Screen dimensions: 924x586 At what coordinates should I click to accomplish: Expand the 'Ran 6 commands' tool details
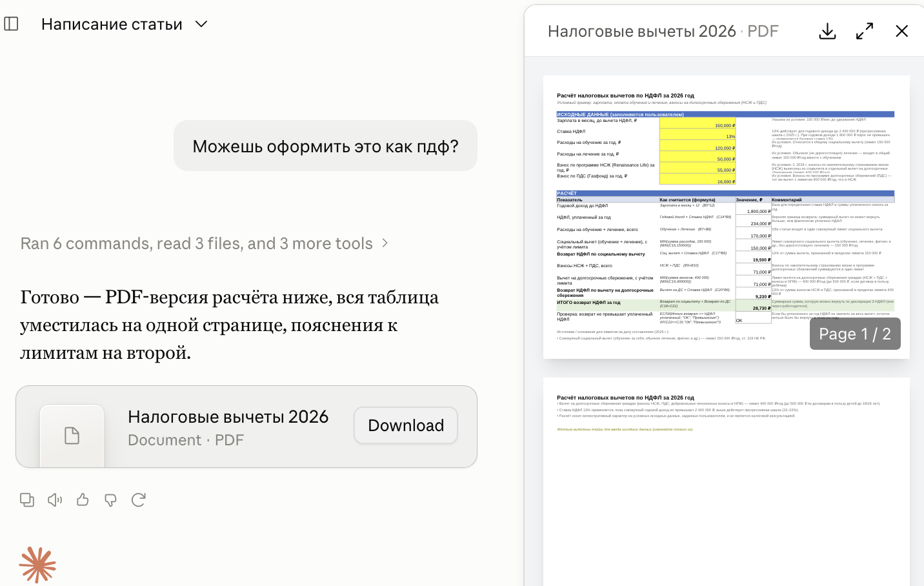205,243
